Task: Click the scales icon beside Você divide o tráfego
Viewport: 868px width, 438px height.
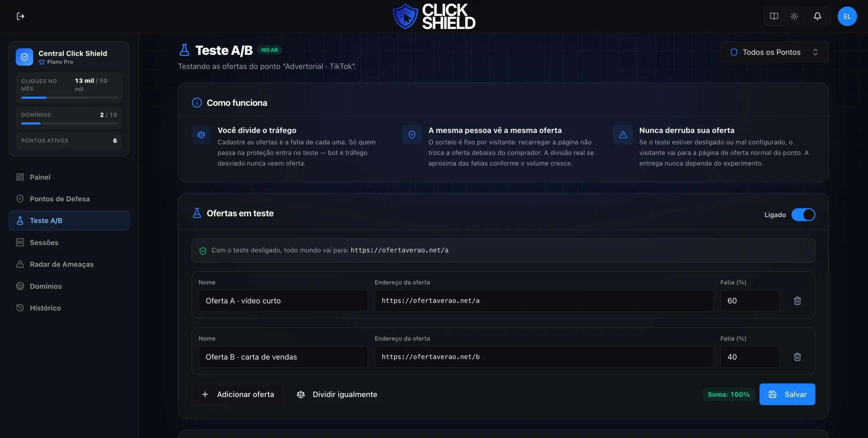Action: (x=201, y=135)
